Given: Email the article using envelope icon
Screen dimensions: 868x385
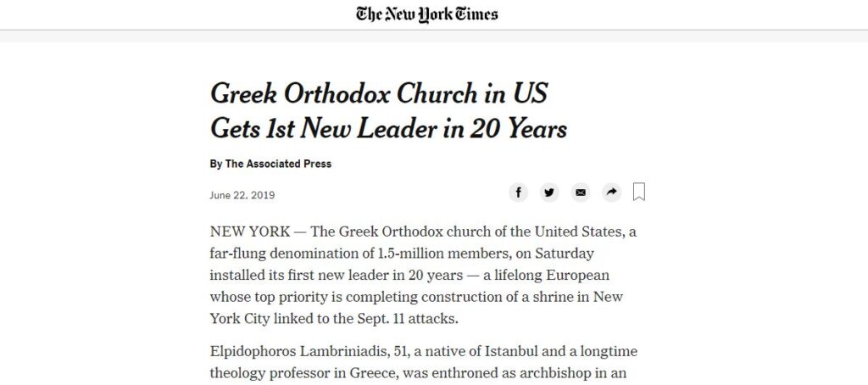Looking at the screenshot, I should [581, 192].
